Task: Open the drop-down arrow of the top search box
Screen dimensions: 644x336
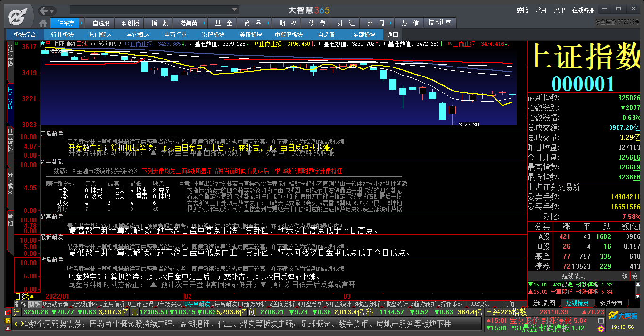Action: tap(235, 10)
